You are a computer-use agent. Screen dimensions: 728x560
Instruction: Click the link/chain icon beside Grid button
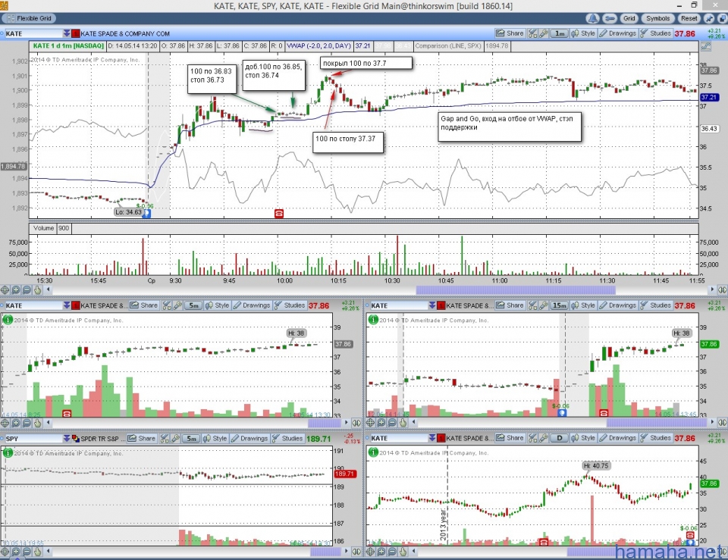pos(610,18)
